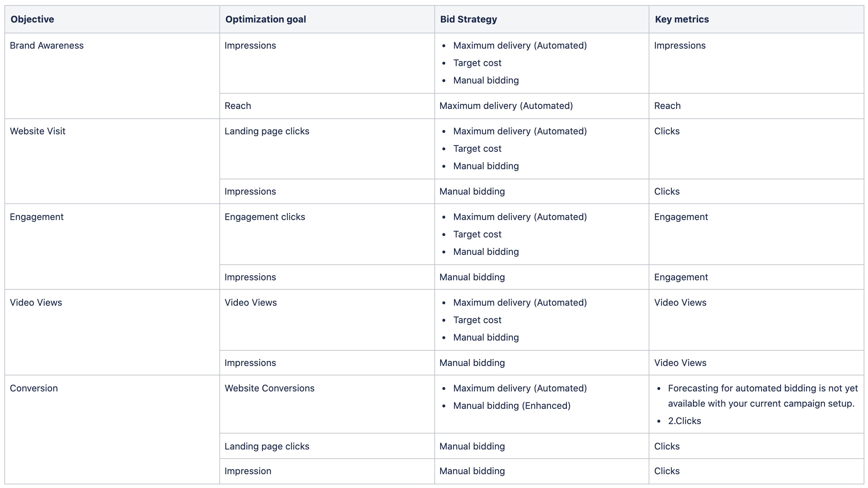Select the Brand Awareness objective cell

(47, 45)
